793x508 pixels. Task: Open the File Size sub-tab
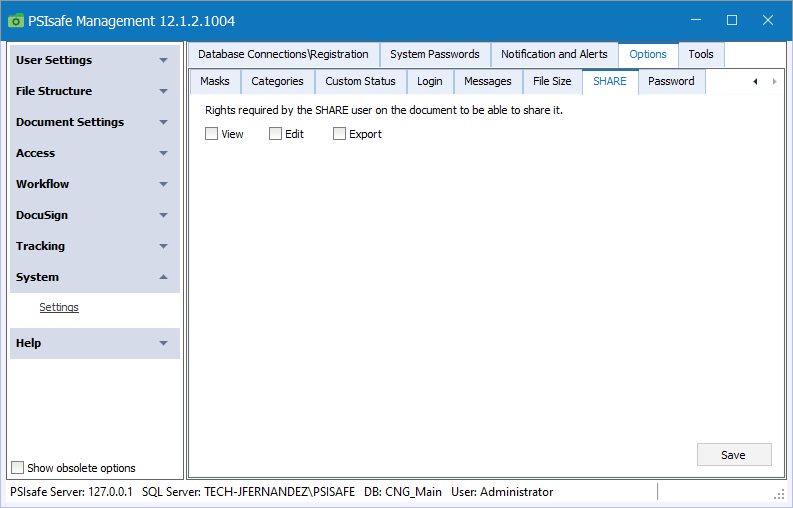[552, 81]
